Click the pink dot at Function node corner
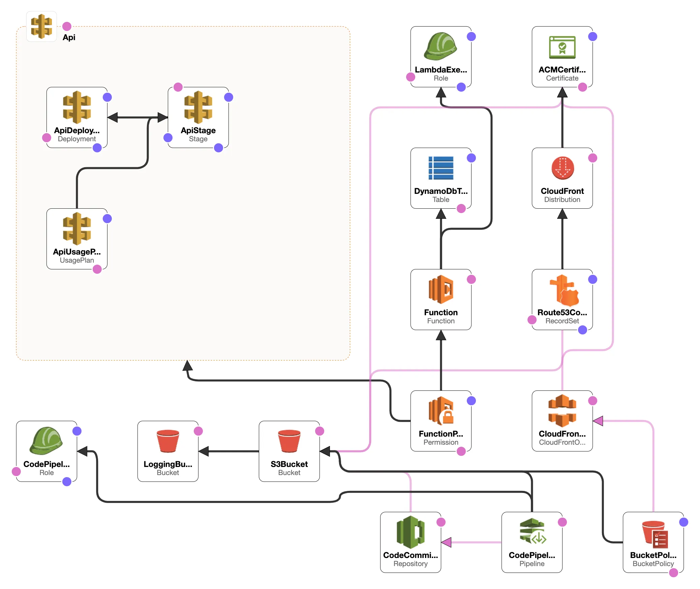700x589 pixels. click(471, 279)
